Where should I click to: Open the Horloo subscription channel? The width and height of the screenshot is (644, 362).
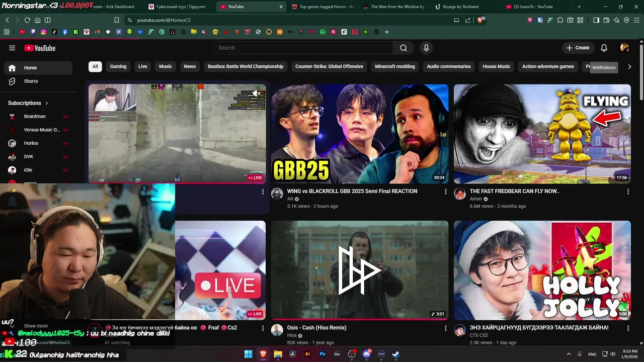tap(38, 143)
